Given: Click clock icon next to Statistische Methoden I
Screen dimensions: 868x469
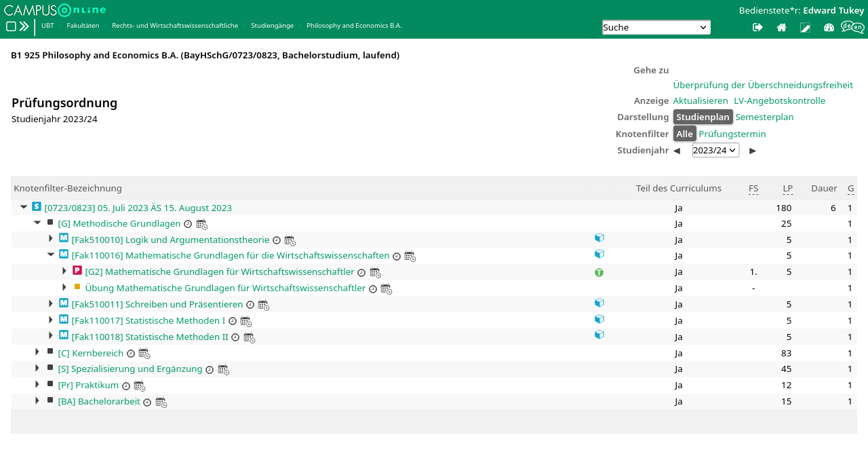Looking at the screenshot, I should click(x=232, y=321).
